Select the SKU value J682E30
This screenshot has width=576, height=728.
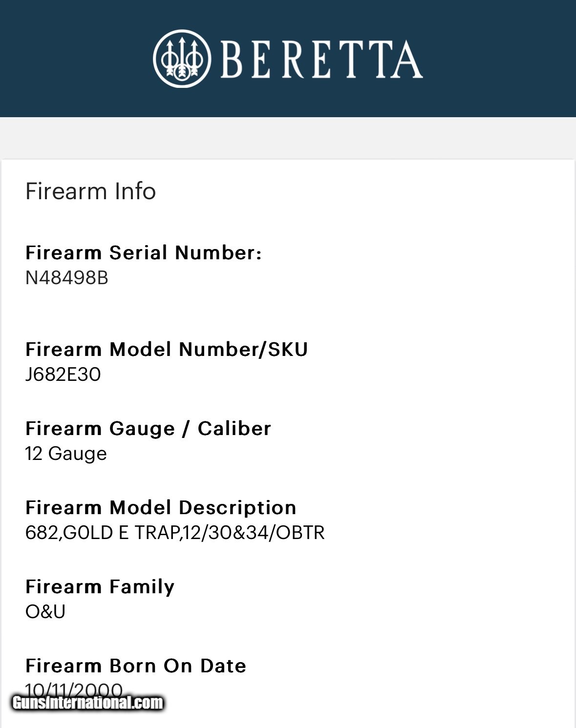[63, 374]
